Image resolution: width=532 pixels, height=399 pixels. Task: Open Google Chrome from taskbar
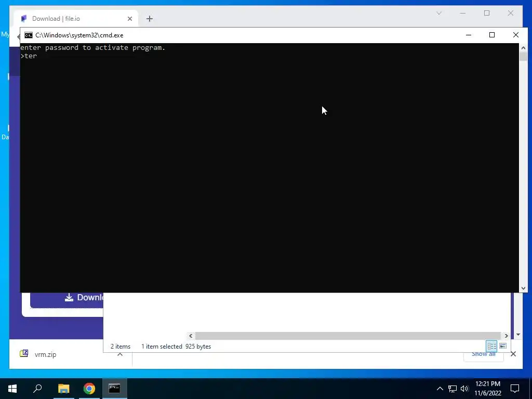(89, 389)
